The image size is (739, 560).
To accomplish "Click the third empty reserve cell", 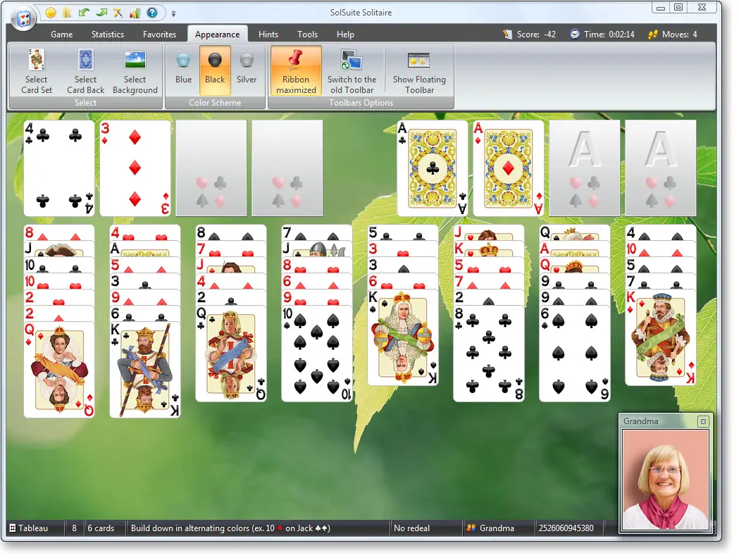I will [x=211, y=168].
